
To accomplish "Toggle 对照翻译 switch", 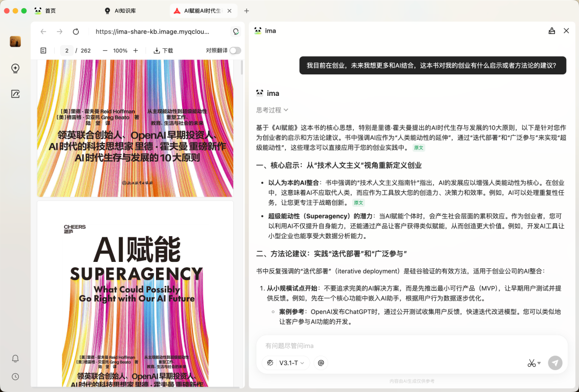I will click(x=235, y=50).
